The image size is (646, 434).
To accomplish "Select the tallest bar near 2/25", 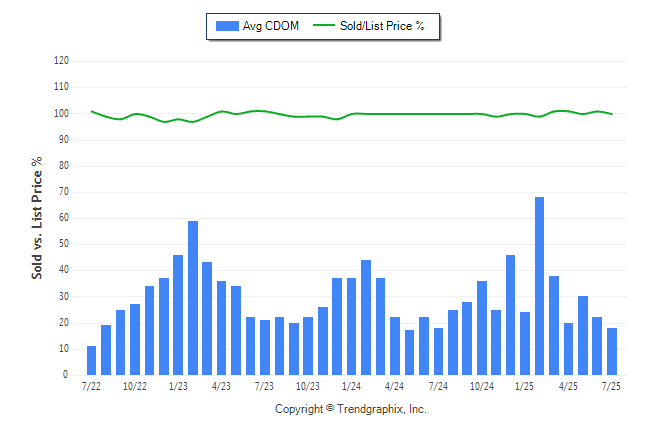I will coord(539,286).
